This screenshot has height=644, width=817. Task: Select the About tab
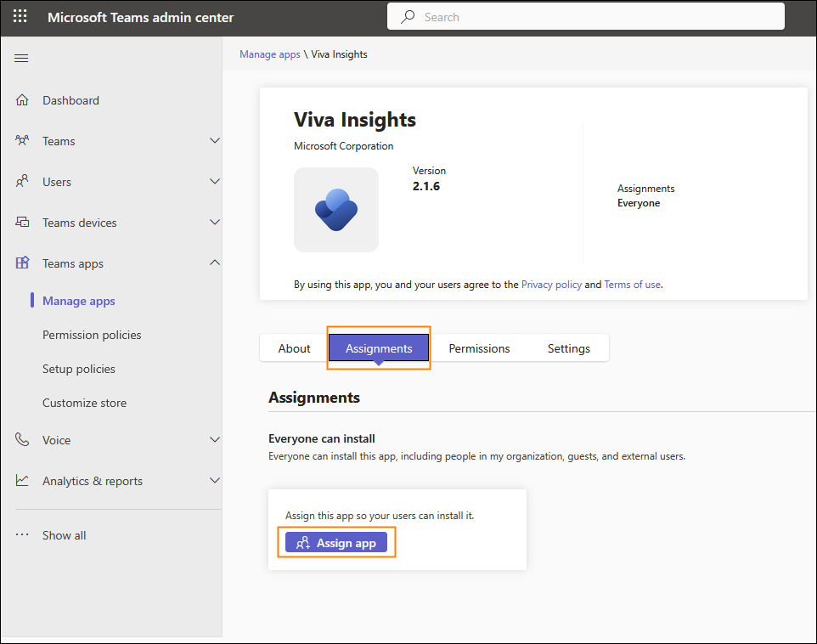coord(295,348)
